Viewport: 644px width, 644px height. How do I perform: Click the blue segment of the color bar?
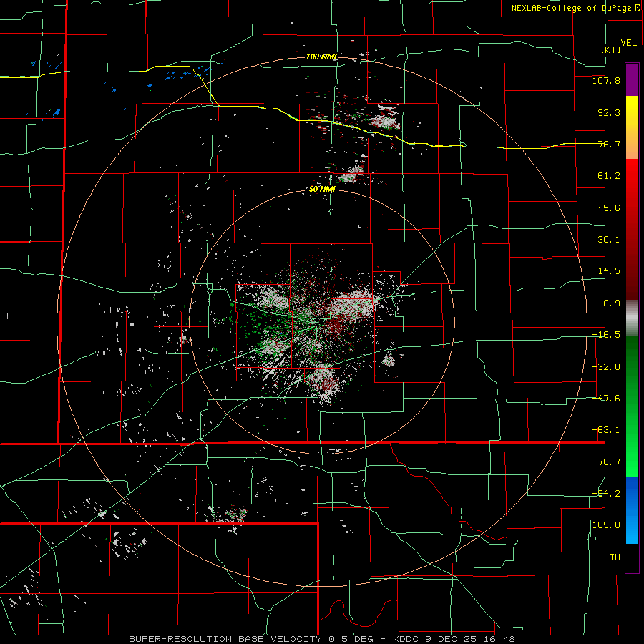[632, 509]
